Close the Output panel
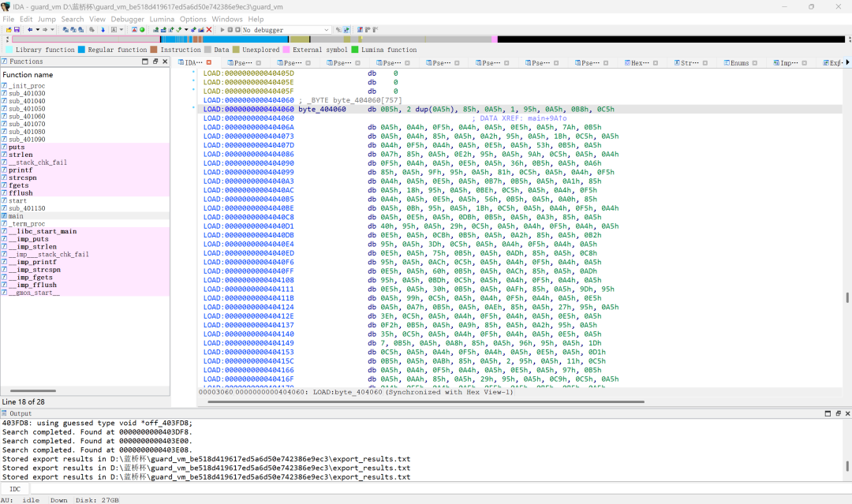 [x=847, y=413]
